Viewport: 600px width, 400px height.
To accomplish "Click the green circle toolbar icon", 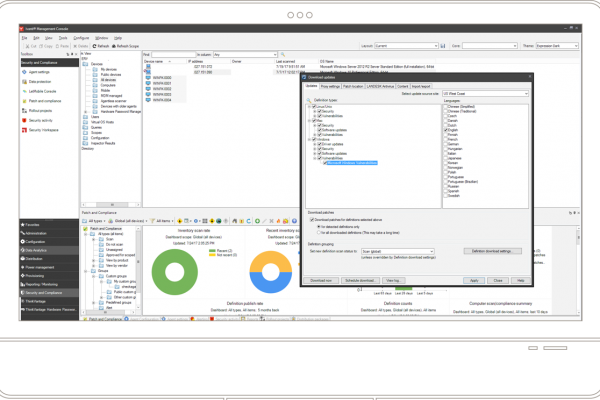I will 257,221.
